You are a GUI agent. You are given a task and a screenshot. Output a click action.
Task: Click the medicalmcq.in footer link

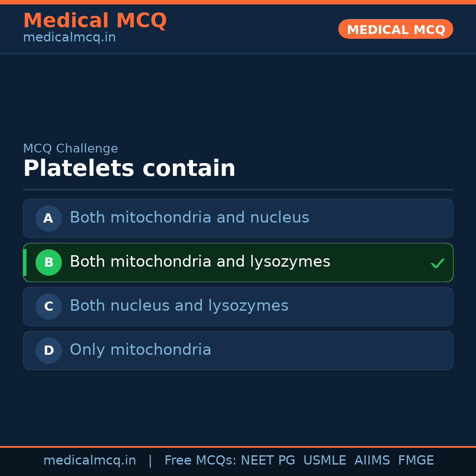tap(90, 460)
